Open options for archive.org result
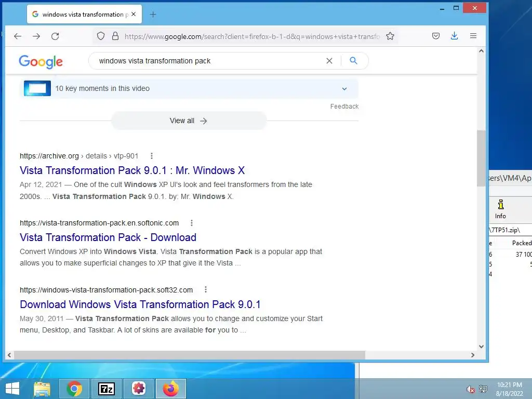Image resolution: width=532 pixels, height=399 pixels. [x=152, y=156]
